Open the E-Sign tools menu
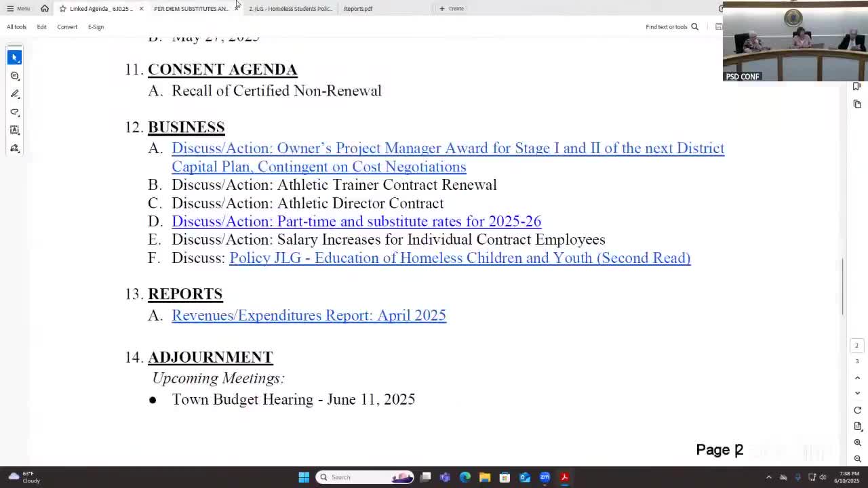This screenshot has width=868, height=488. point(96,27)
